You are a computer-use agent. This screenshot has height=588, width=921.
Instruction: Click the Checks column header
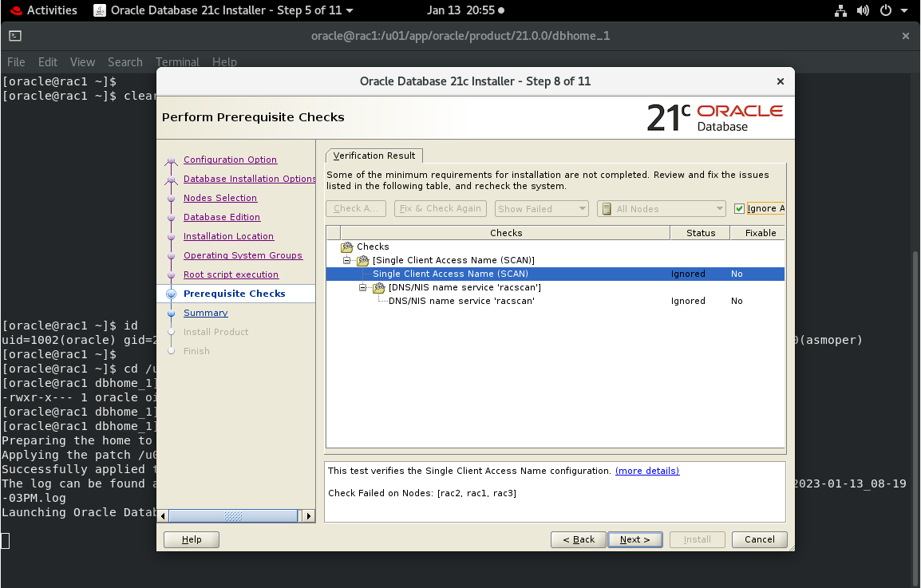click(x=506, y=233)
